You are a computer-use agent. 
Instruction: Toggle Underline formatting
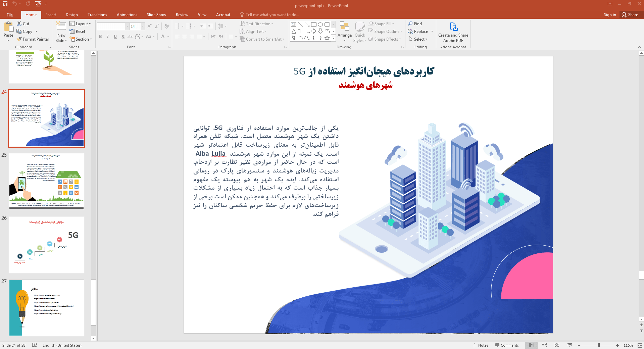[115, 37]
